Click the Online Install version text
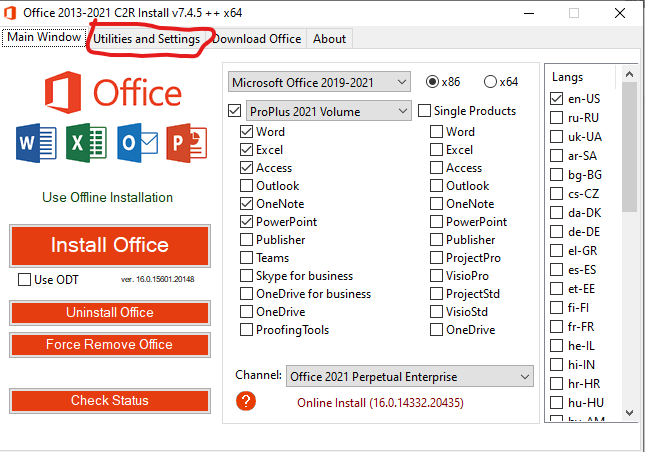This screenshot has height=452, width=645. [x=380, y=402]
